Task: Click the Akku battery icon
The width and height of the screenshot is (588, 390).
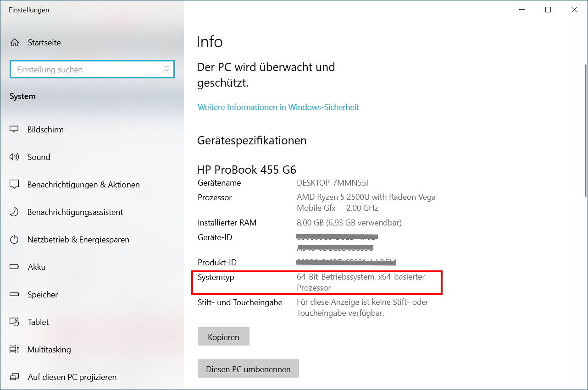Action: 14,267
